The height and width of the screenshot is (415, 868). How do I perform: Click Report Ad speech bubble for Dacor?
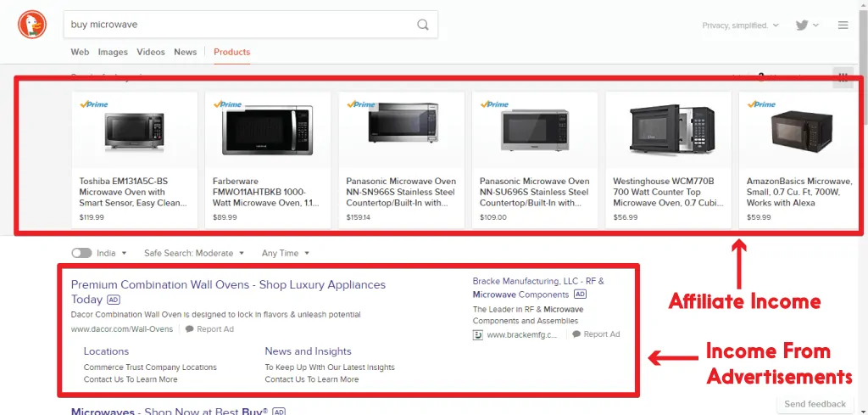pos(191,329)
